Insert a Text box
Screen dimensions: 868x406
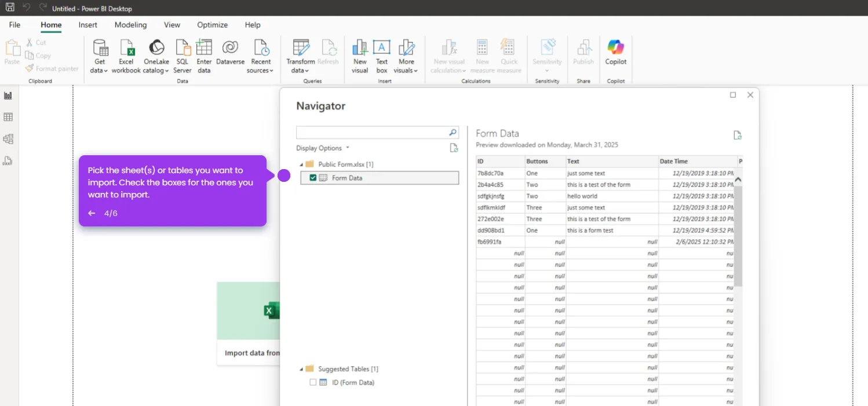tap(382, 57)
